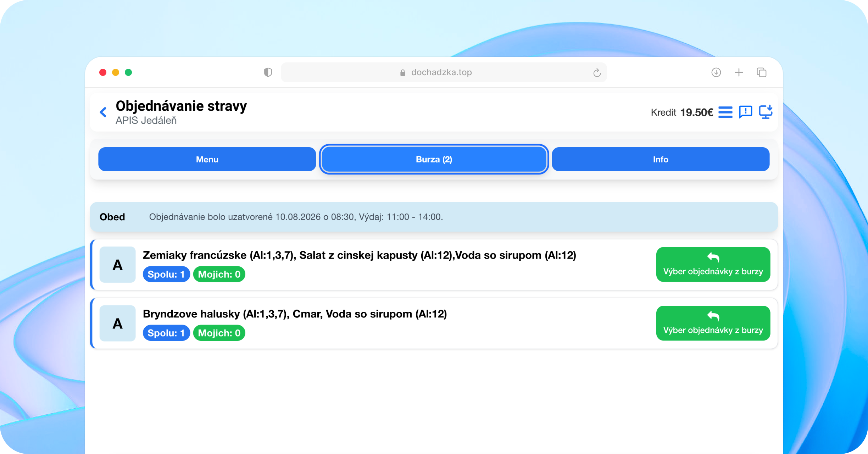Open the message alert bubble icon
The height and width of the screenshot is (454, 868).
tap(746, 112)
